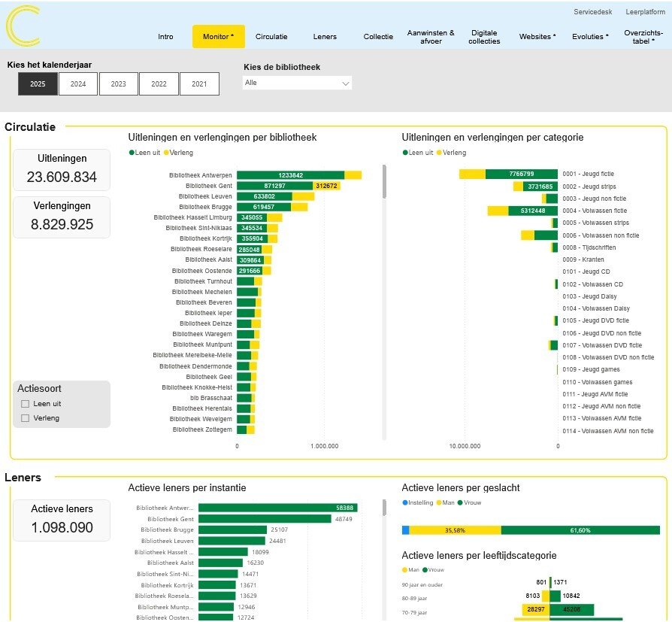This screenshot has width=672, height=622.
Task: Click the Uitleningen 23.609.834 card
Action: click(x=62, y=169)
